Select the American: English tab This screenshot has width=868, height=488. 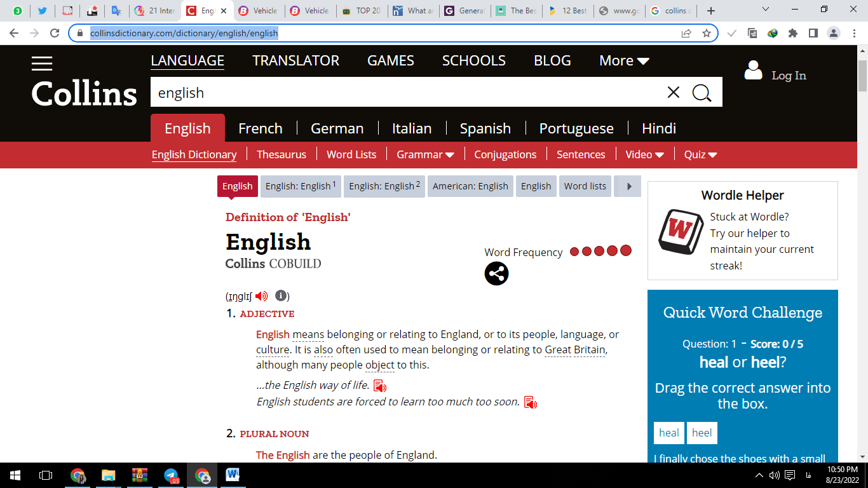(x=470, y=186)
